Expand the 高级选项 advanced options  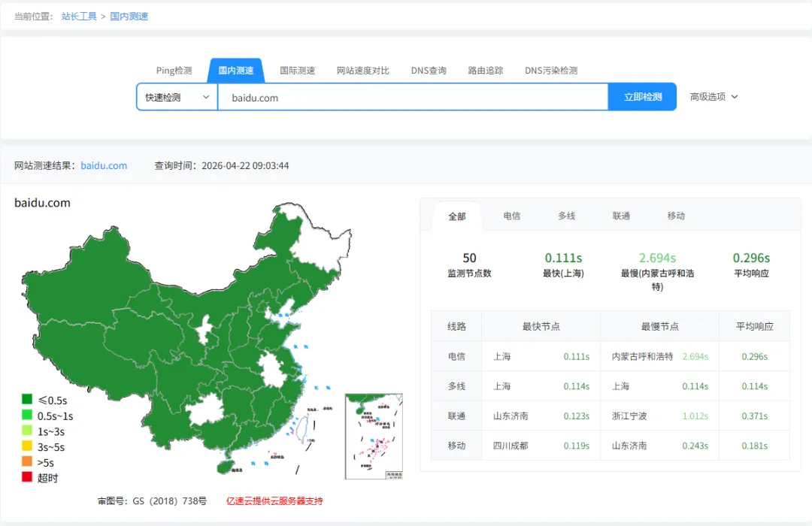pos(714,97)
